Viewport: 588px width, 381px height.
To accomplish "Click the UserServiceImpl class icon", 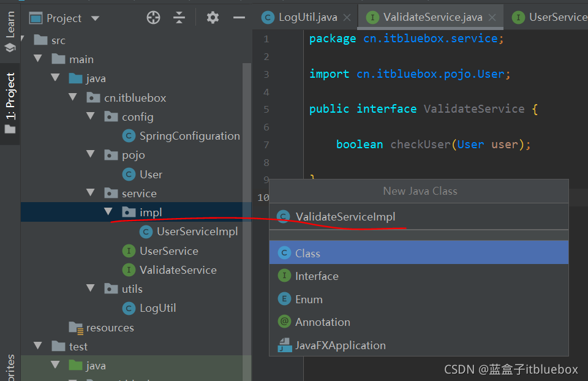I will (x=146, y=232).
